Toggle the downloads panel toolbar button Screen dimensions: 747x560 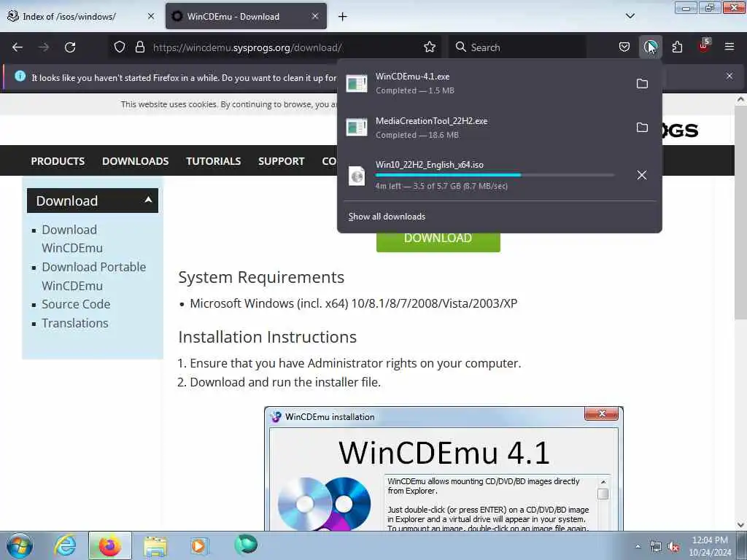[650, 47]
